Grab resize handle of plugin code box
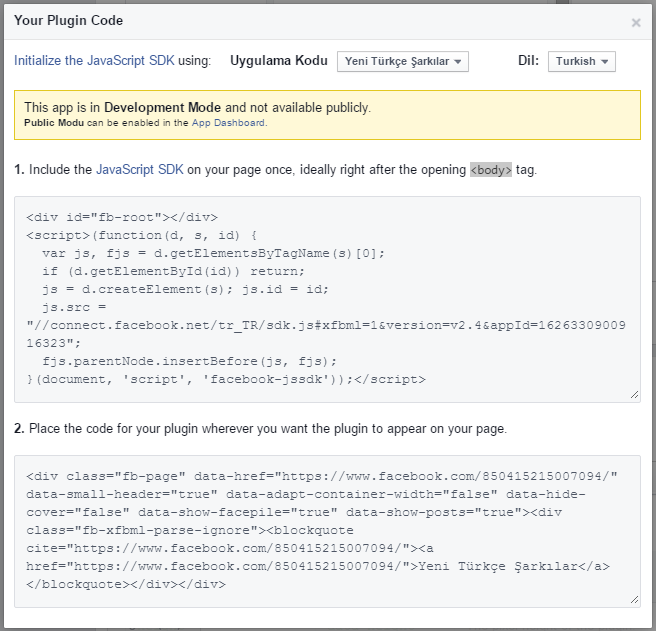The width and height of the screenshot is (656, 631). click(x=634, y=600)
